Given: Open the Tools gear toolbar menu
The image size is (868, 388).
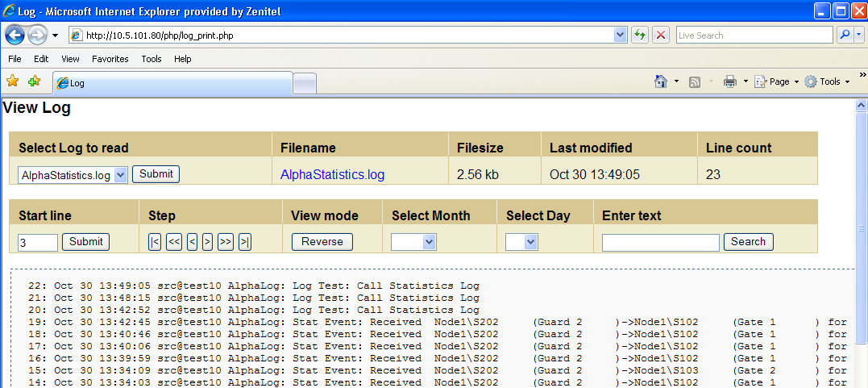Looking at the screenshot, I should tap(827, 81).
